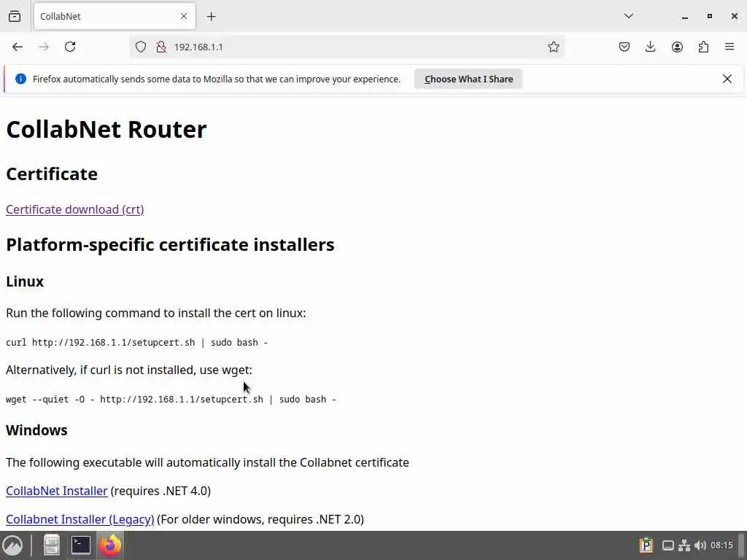Viewport: 747px width, 560px height.
Task: Open the Firefox hamburger menu
Action: [729, 47]
